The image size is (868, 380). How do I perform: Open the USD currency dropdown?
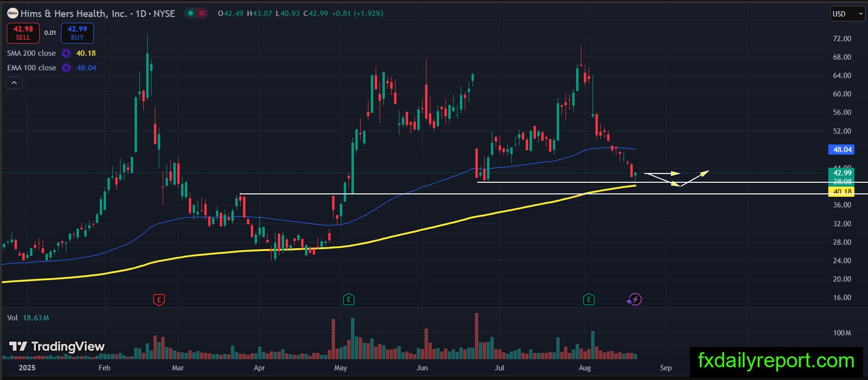coord(847,14)
